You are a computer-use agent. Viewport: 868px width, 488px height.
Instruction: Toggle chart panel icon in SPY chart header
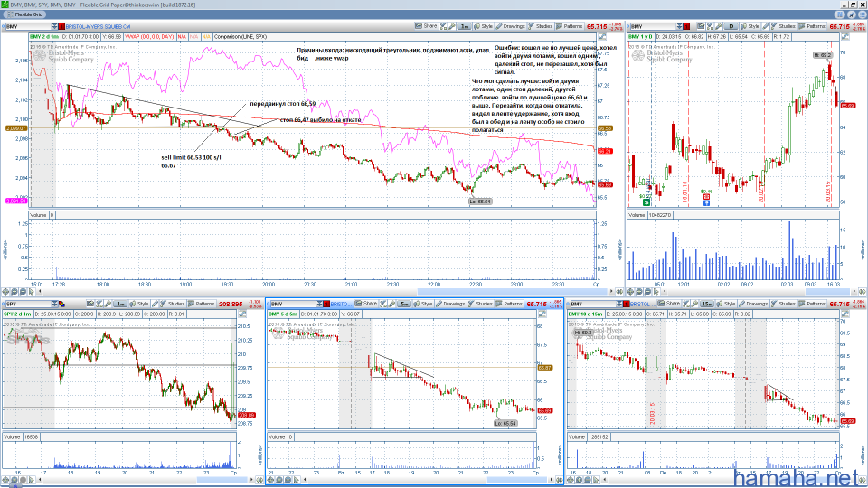click(x=242, y=314)
